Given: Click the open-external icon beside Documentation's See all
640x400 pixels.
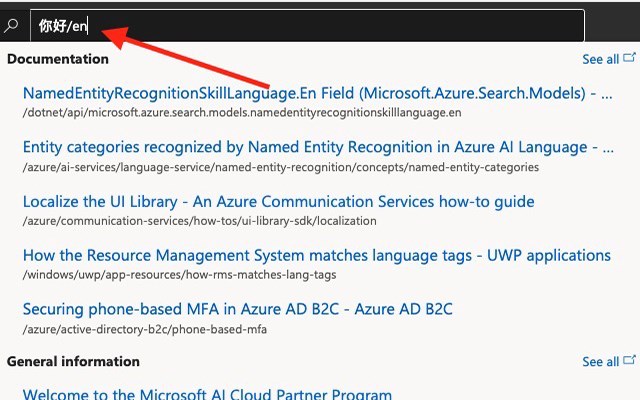Looking at the screenshot, I should 628,59.
